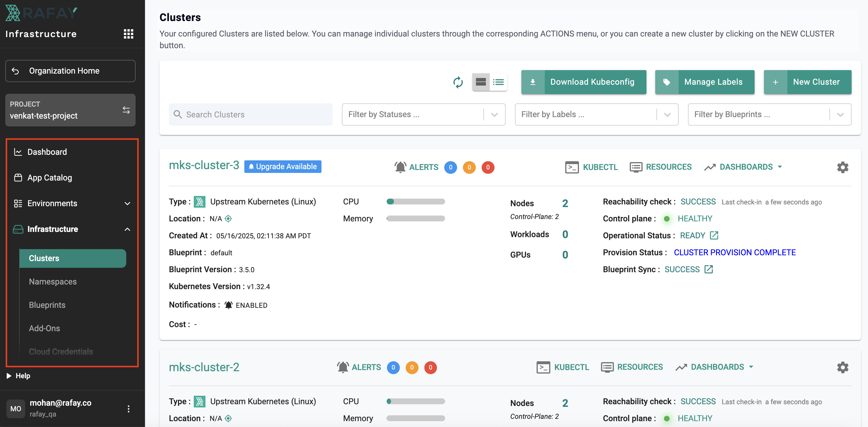Click New Cluster button
Image resolution: width=868 pixels, height=427 pixels.
(x=807, y=82)
